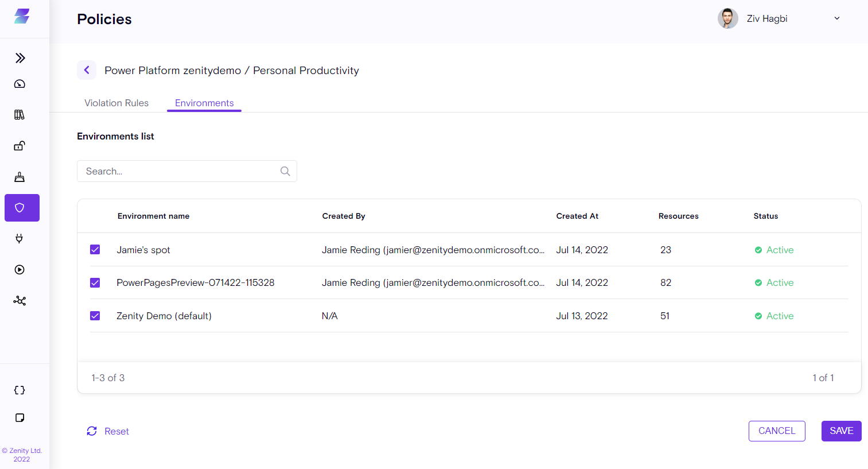Expand the sidebar with double chevron icon

(20, 58)
